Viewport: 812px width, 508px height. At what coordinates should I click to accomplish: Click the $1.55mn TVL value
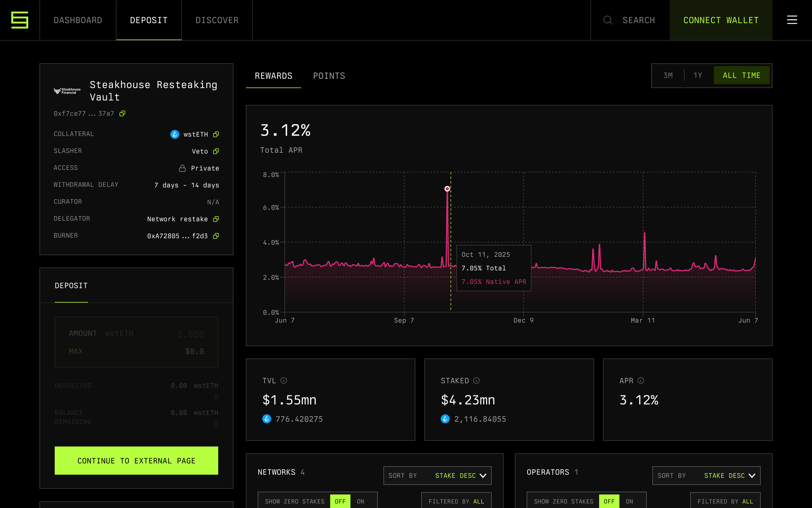coord(289,400)
